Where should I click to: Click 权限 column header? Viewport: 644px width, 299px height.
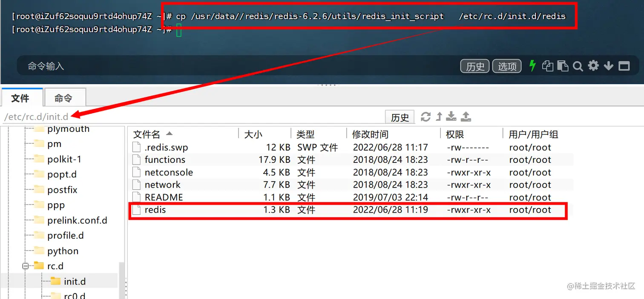point(455,134)
